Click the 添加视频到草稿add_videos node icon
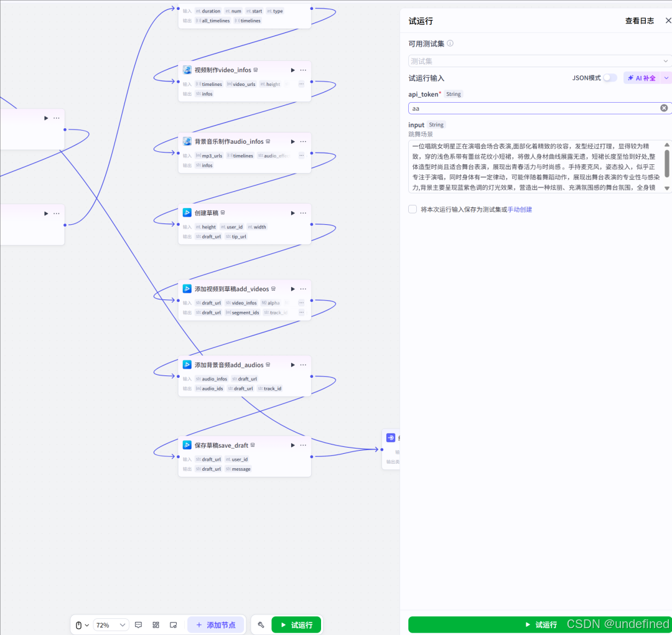This screenshot has width=672, height=635. pos(187,289)
